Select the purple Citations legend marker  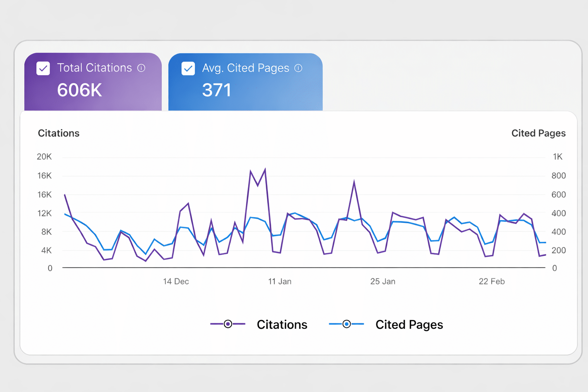pos(227,324)
